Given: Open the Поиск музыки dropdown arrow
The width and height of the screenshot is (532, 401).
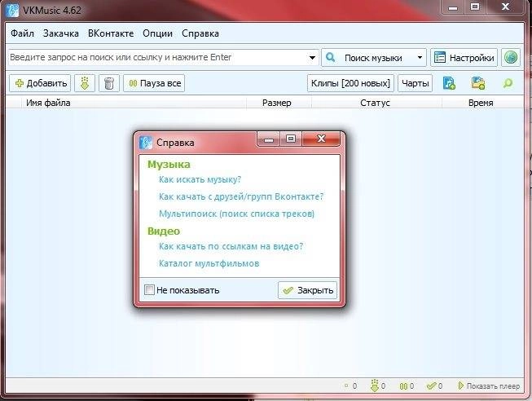Looking at the screenshot, I should 420,57.
